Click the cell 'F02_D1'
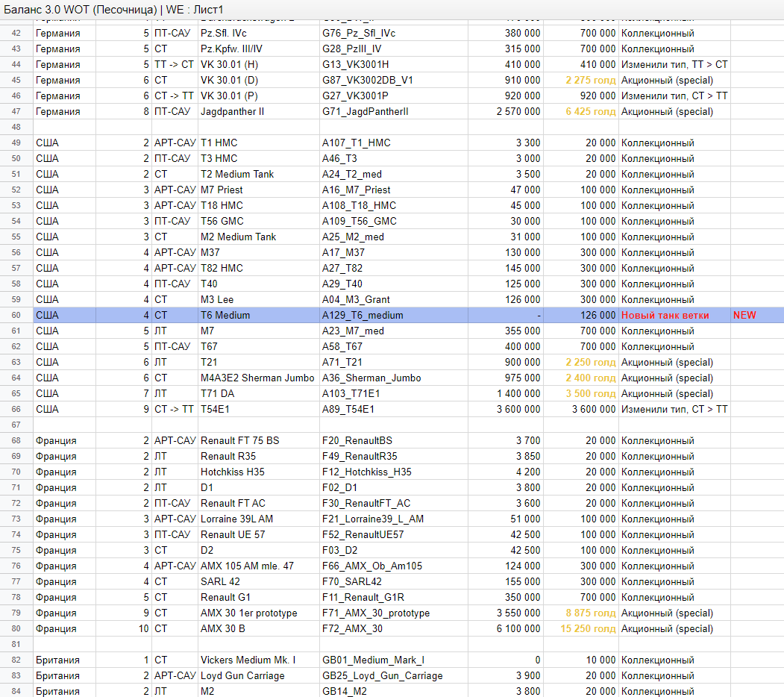The width and height of the screenshot is (784, 697). 394,488
